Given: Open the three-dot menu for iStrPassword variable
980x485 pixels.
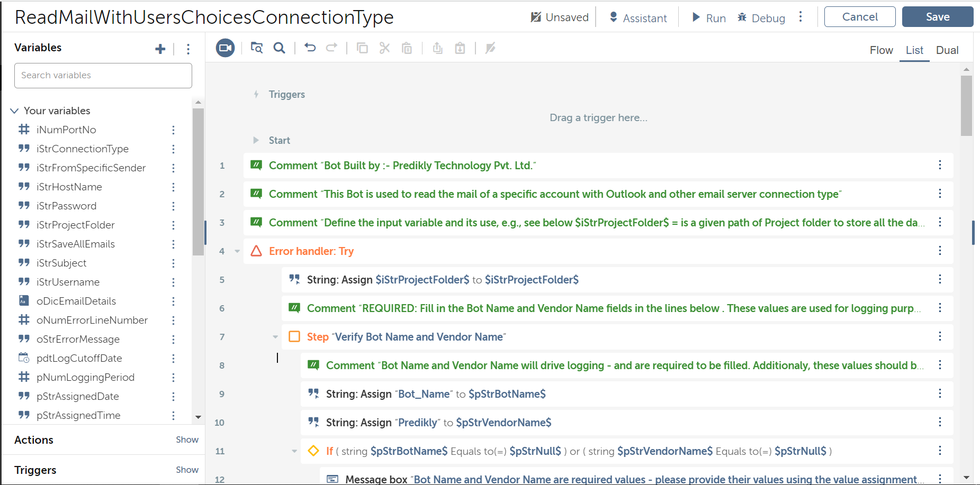Looking at the screenshot, I should pyautogui.click(x=173, y=206).
